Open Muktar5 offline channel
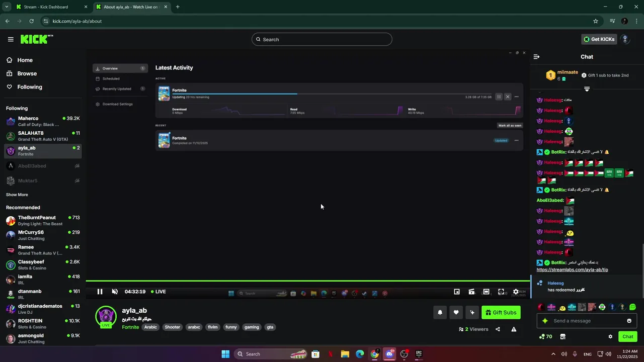The width and height of the screenshot is (644, 362). pos(43,180)
